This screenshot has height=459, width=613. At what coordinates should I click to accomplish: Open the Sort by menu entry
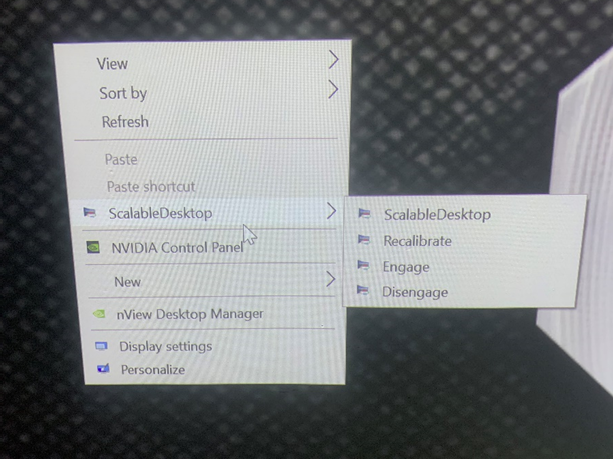point(123,93)
